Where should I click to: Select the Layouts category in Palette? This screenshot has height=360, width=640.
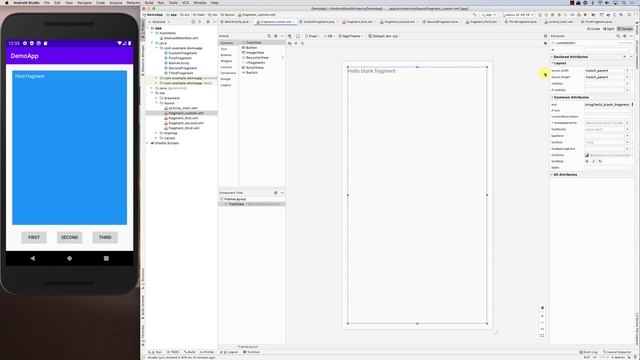point(226,67)
